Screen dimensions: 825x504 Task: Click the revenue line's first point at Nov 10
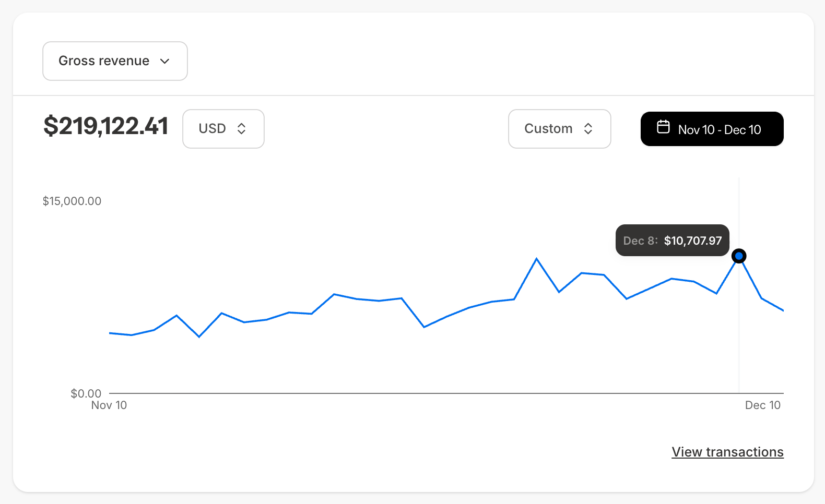pos(110,333)
